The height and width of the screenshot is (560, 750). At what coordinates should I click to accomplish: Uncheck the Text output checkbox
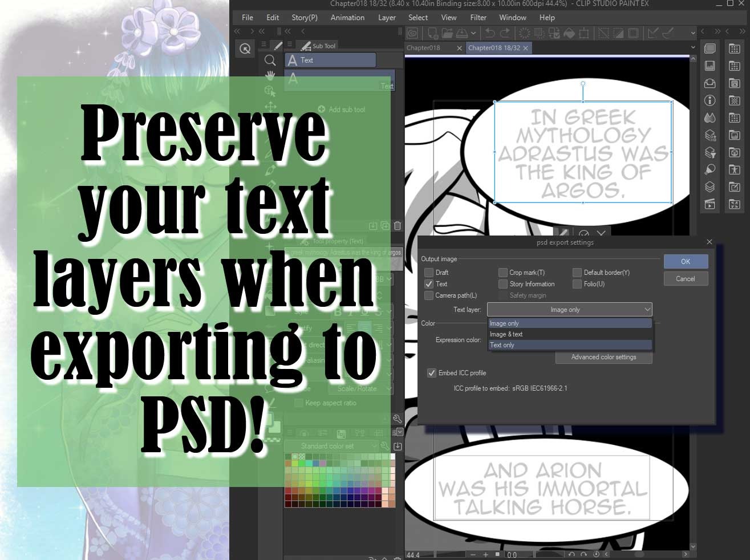429,284
